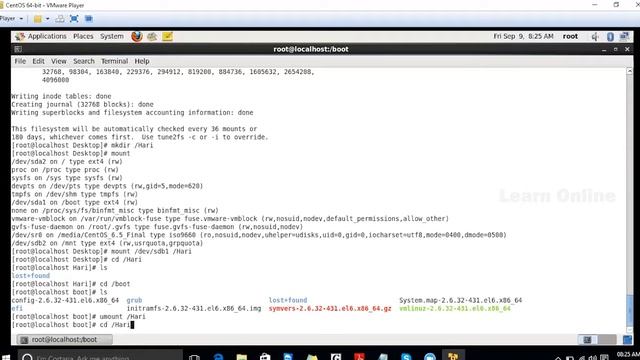Screen dimensions: 640x360
Task: Click the initramfs-2.6.32-431.el6.x86_64.img file name
Action: click(x=194, y=309)
